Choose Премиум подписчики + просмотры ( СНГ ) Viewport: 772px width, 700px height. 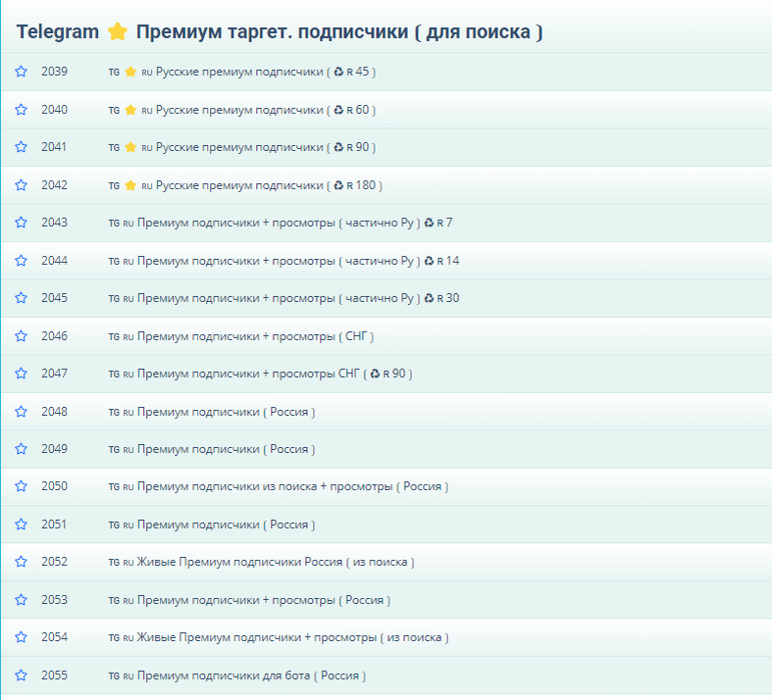click(240, 336)
